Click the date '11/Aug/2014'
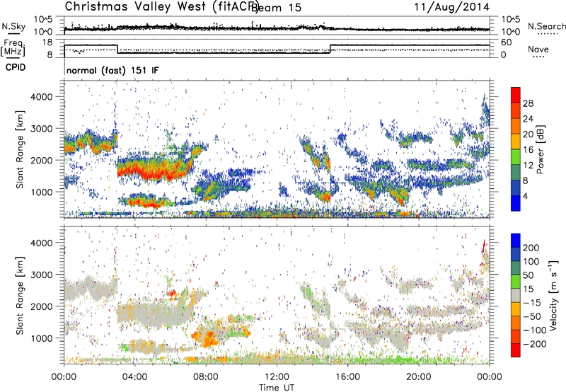Image resolution: width=566 pixels, height=392 pixels. (451, 6)
